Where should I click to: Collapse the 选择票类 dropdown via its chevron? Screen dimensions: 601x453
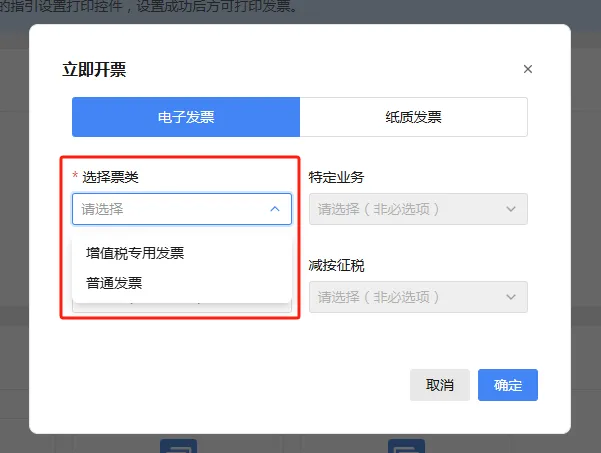275,209
